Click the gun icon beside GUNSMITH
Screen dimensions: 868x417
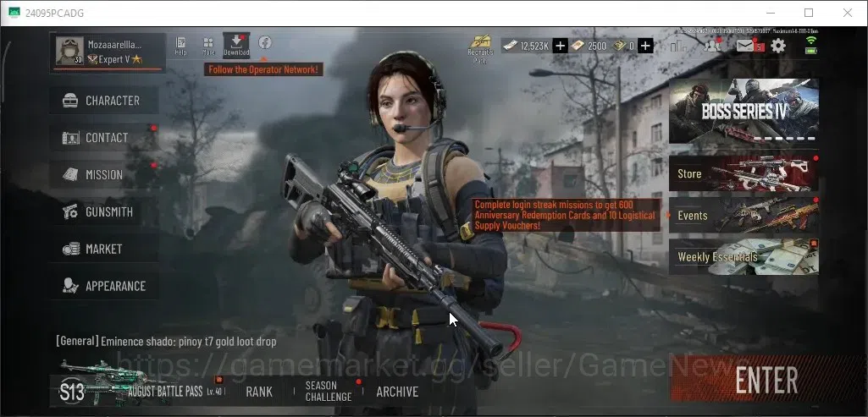click(x=70, y=211)
